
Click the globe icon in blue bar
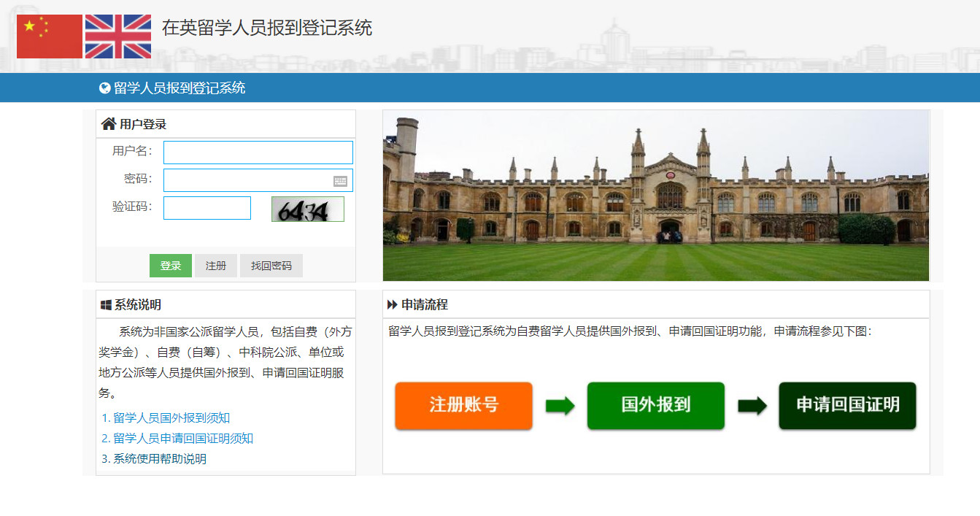point(105,88)
